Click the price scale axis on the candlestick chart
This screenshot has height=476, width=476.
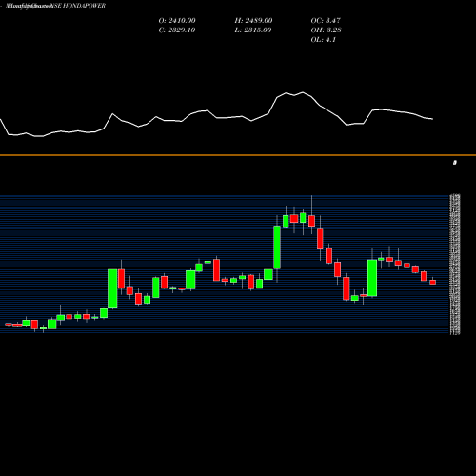coord(455,265)
